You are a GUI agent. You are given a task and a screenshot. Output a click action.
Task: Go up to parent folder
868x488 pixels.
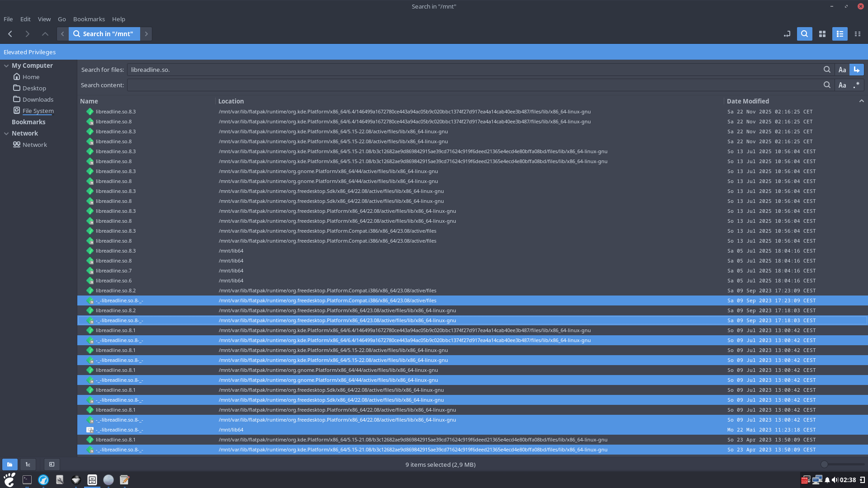[x=45, y=34]
